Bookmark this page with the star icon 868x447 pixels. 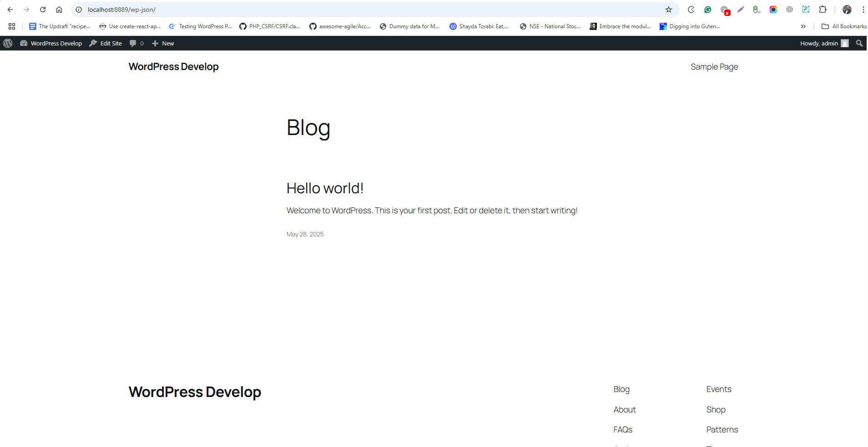coord(669,10)
